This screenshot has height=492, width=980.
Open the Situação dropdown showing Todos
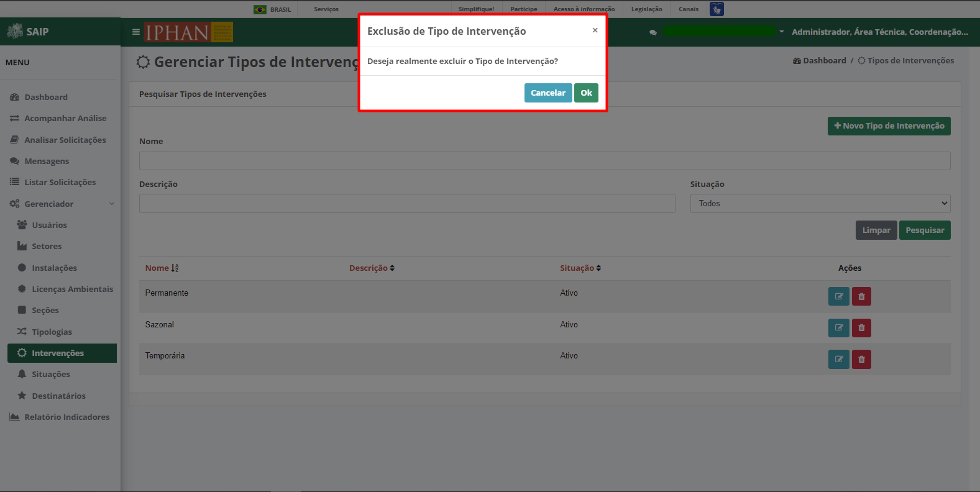tap(820, 204)
